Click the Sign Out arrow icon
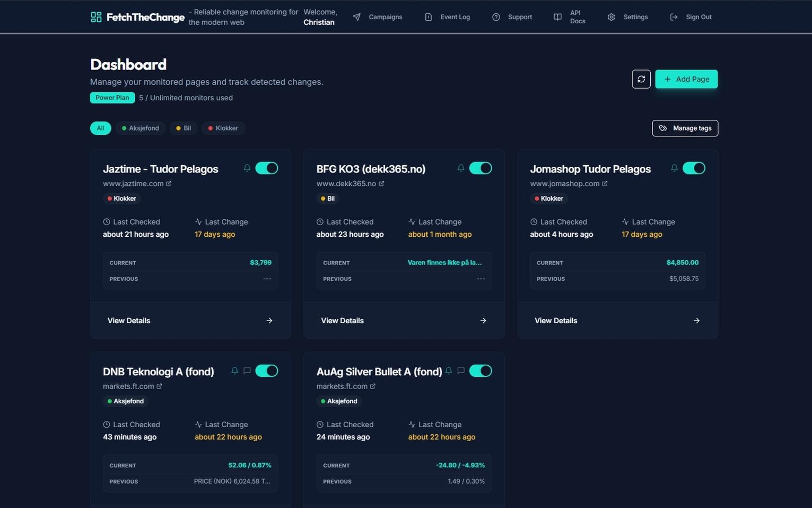This screenshot has height=508, width=812. pyautogui.click(x=674, y=17)
